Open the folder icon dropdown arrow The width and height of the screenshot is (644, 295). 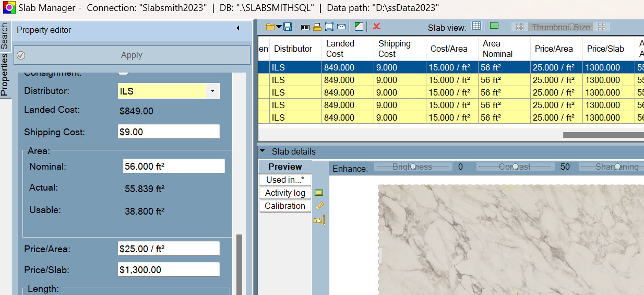[279, 27]
